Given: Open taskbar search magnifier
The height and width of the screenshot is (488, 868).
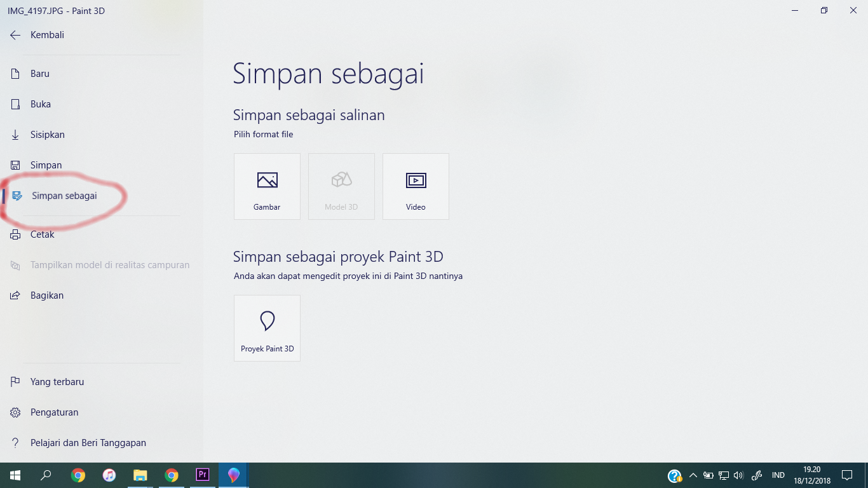Looking at the screenshot, I should [46, 475].
